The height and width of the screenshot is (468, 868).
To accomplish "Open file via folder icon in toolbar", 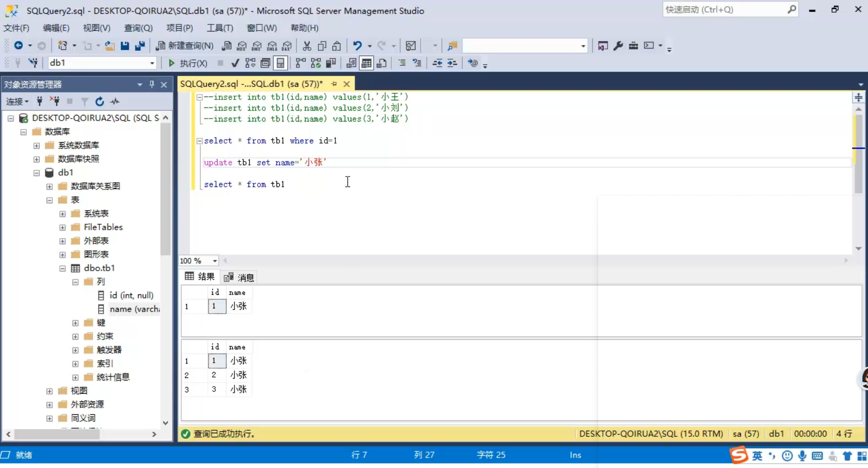I will [x=110, y=46].
